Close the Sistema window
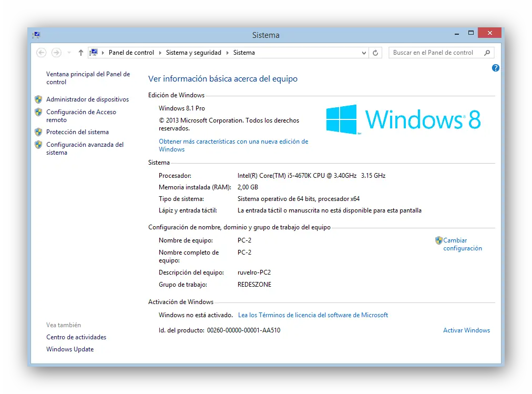 [x=489, y=33]
